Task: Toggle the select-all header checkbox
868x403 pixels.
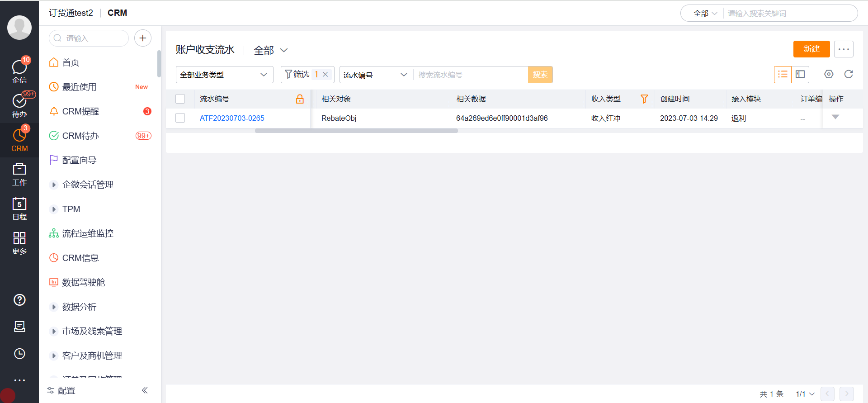Action: click(x=180, y=99)
